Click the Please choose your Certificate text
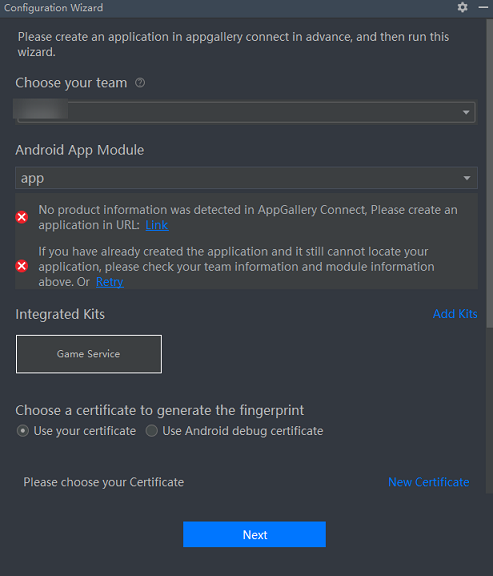The width and height of the screenshot is (493, 576). tap(104, 482)
